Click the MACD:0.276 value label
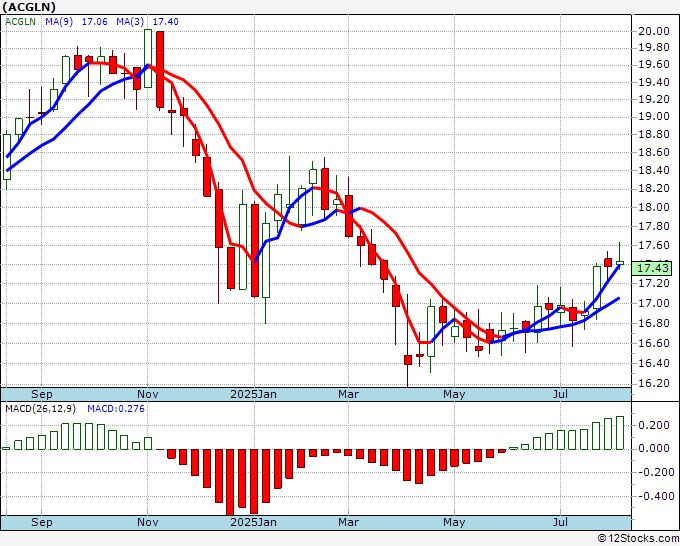680x546 pixels. (x=116, y=409)
